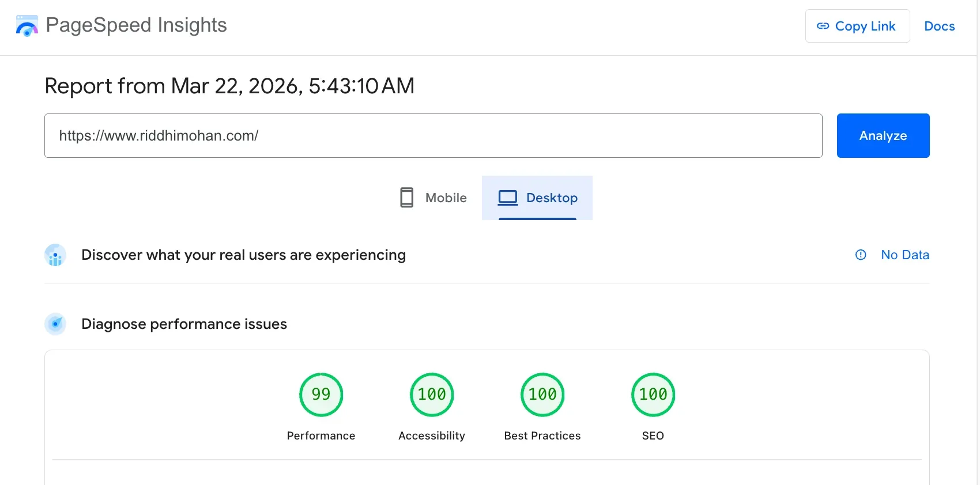Open the Accessibility score gauge
The height and width of the screenshot is (485, 980).
(x=432, y=395)
